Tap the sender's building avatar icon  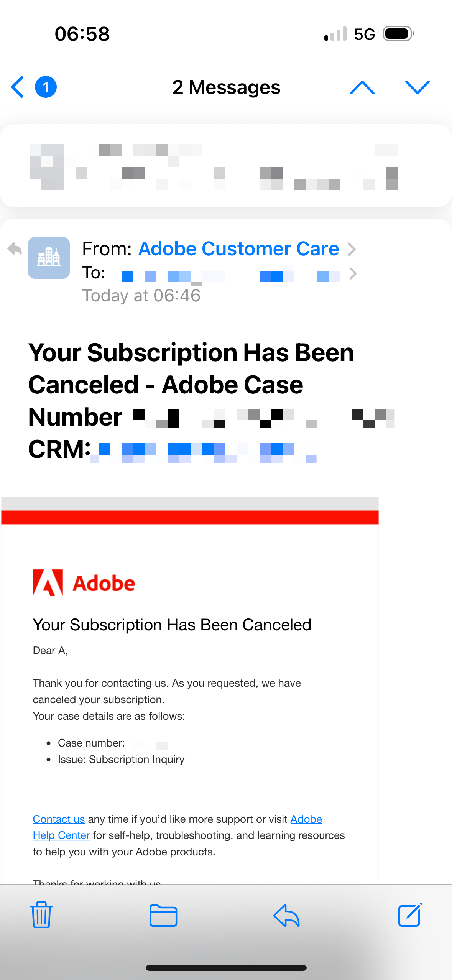pyautogui.click(x=49, y=258)
